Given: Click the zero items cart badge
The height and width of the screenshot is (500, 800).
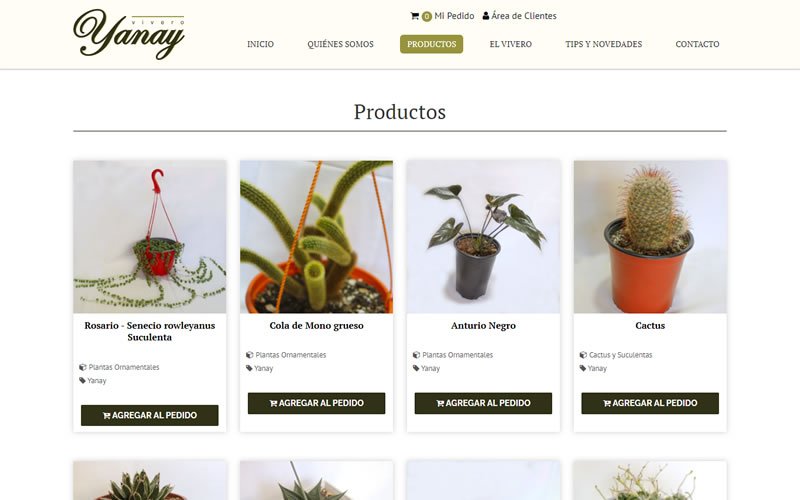Looking at the screenshot, I should [x=427, y=16].
